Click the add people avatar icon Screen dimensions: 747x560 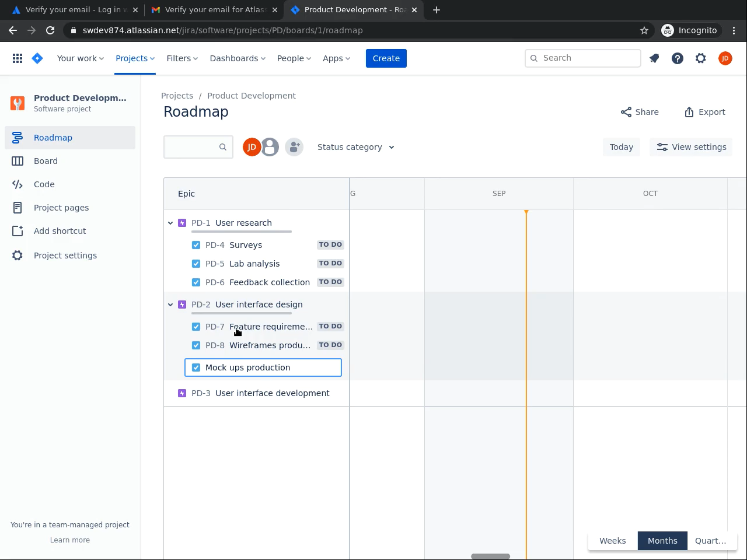click(294, 147)
